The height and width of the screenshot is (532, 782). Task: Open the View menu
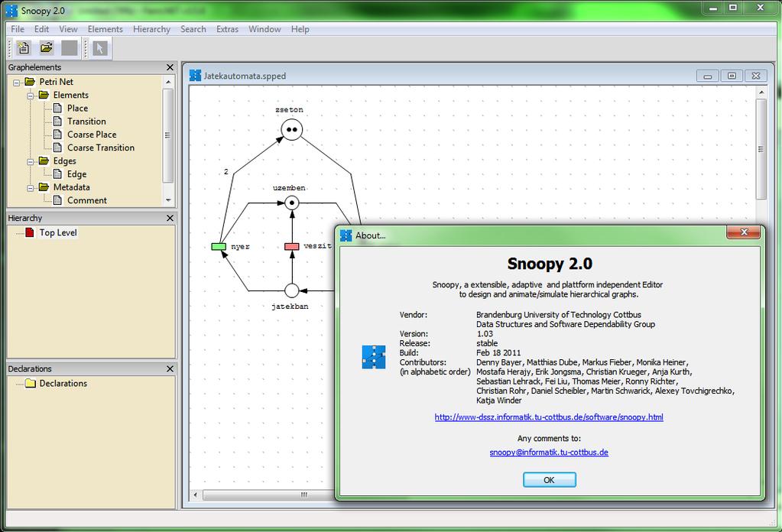68,29
